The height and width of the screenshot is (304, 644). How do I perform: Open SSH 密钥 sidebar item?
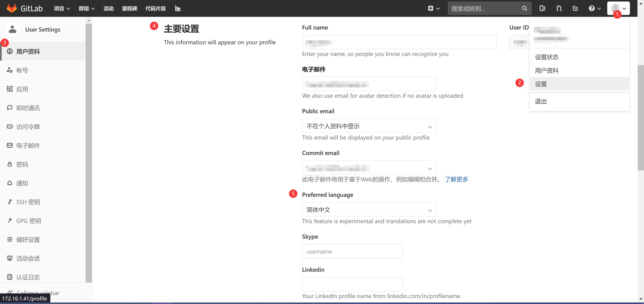[28, 202]
